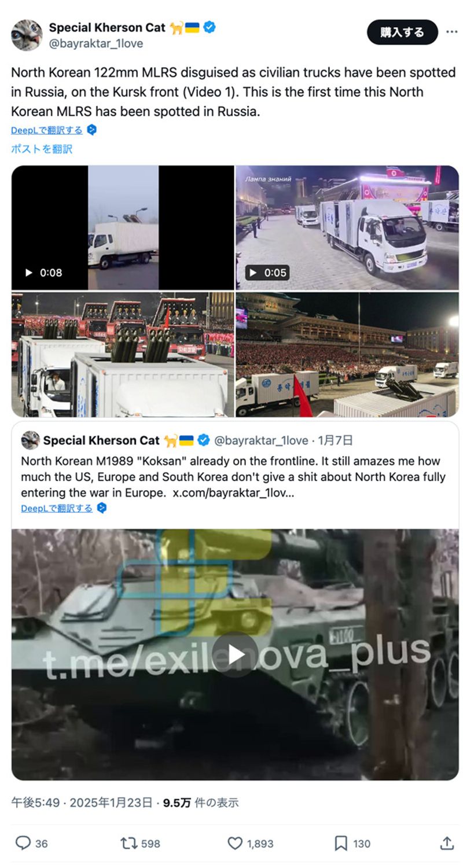Click ポストを翻訳 translate post link
Viewport: 463px width, 868px height.
tap(42, 149)
